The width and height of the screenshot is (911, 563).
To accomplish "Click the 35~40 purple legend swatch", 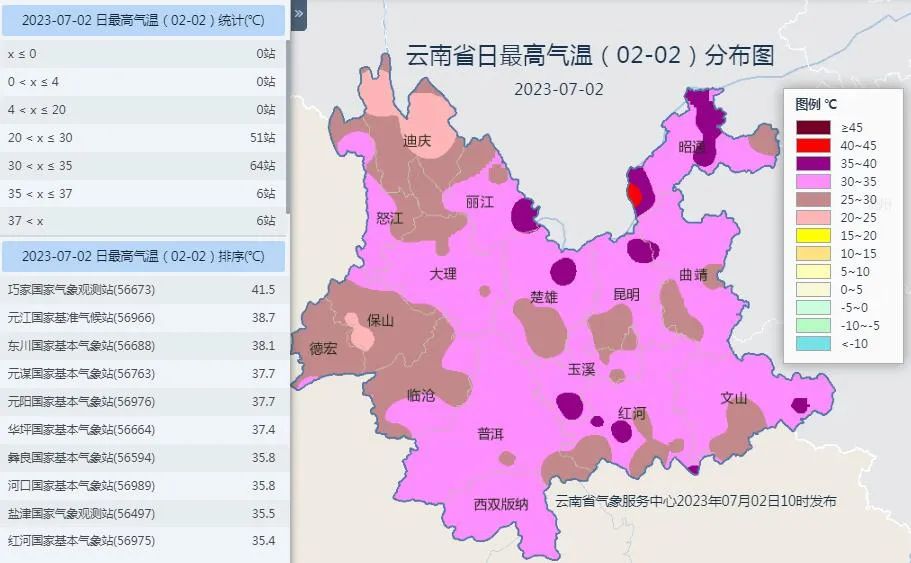I will 813,164.
